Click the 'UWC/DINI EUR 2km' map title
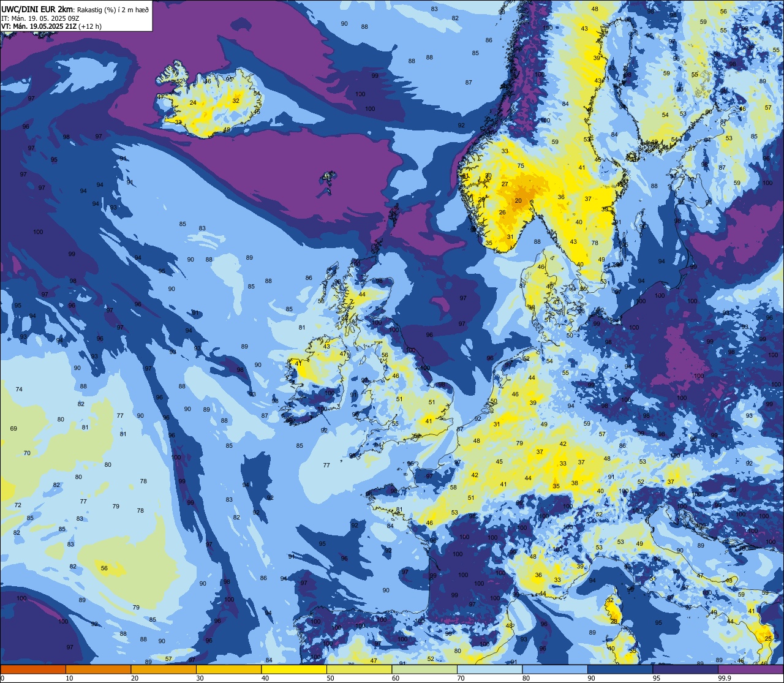This screenshot has width=784, height=683. tap(38, 9)
